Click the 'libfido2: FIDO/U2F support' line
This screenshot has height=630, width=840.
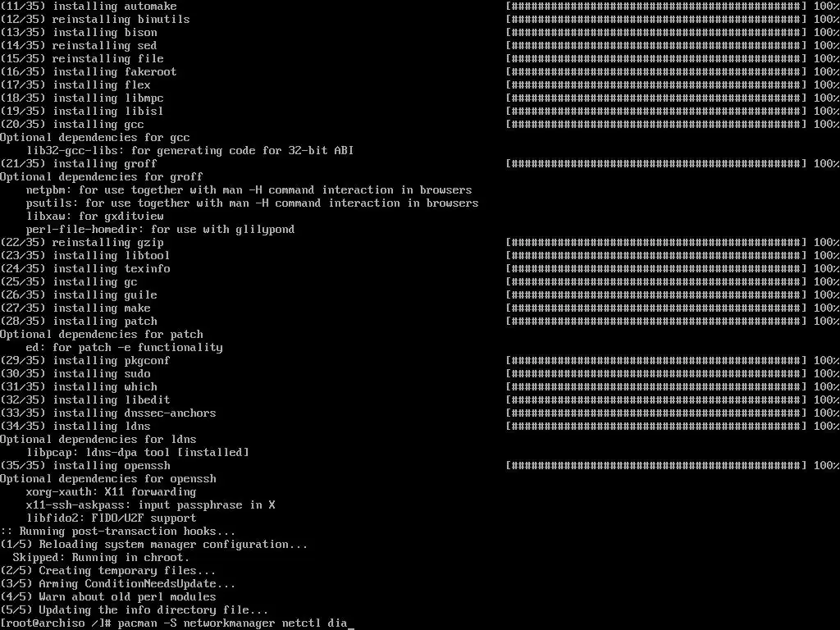(x=111, y=518)
